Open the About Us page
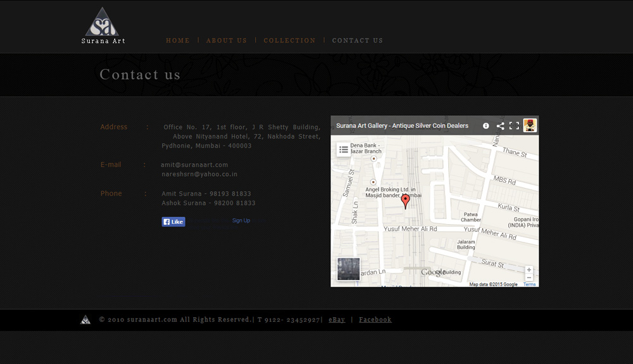633x364 pixels. pyautogui.click(x=227, y=41)
